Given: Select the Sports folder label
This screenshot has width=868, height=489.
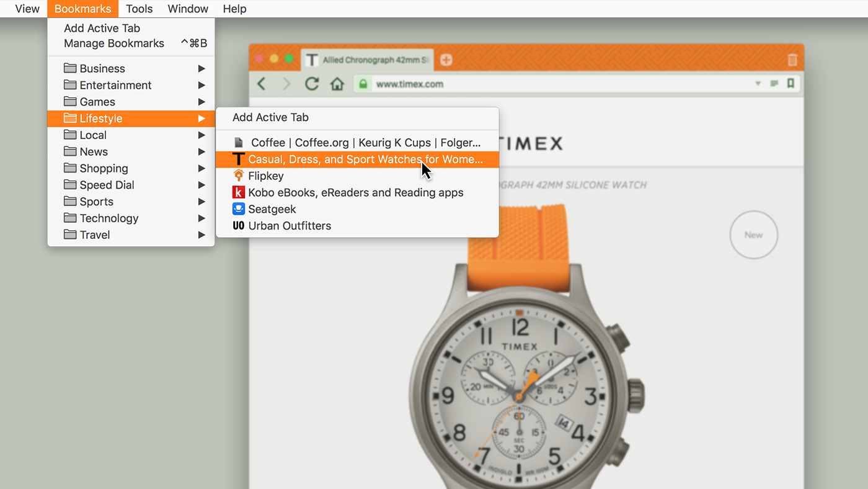Looking at the screenshot, I should [97, 202].
